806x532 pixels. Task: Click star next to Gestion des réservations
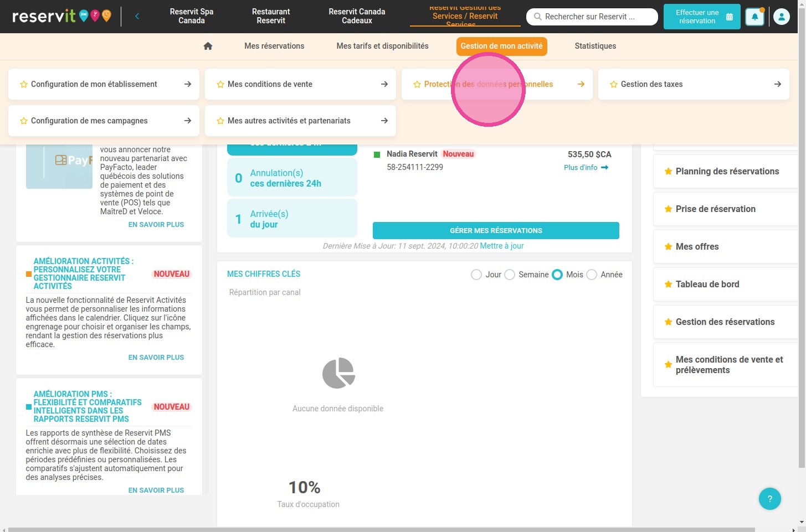tap(668, 322)
